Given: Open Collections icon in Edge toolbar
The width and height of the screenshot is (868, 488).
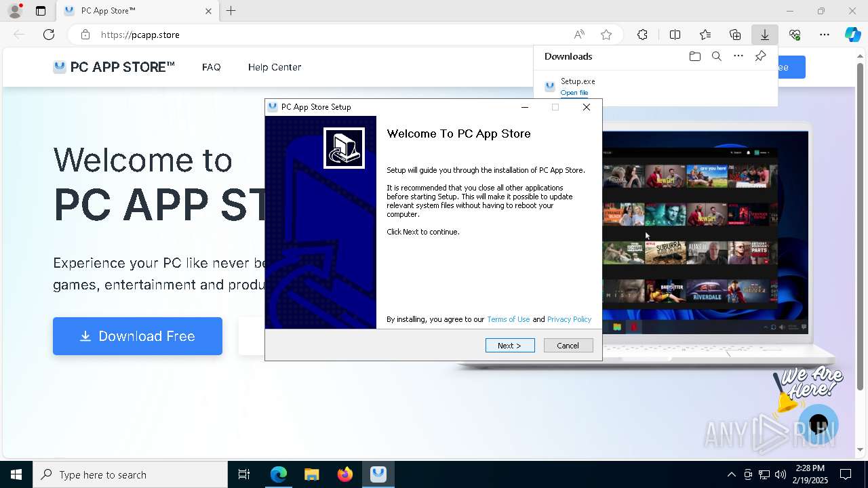Looking at the screenshot, I should click(735, 35).
